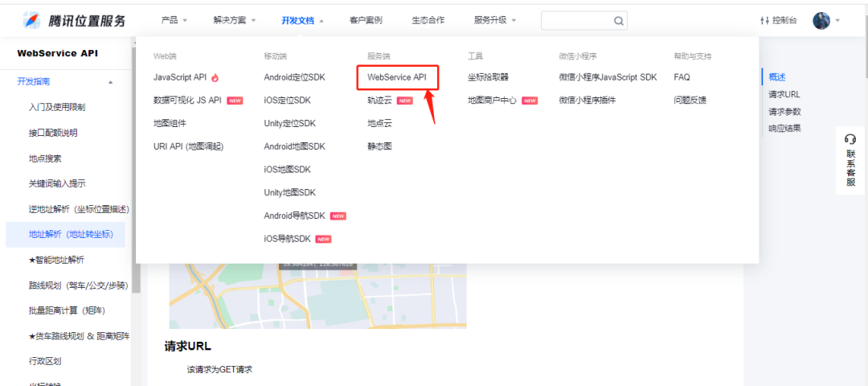This screenshot has height=386, width=868.
Task: Expand the 解决方案 dropdown menu
Action: point(234,20)
